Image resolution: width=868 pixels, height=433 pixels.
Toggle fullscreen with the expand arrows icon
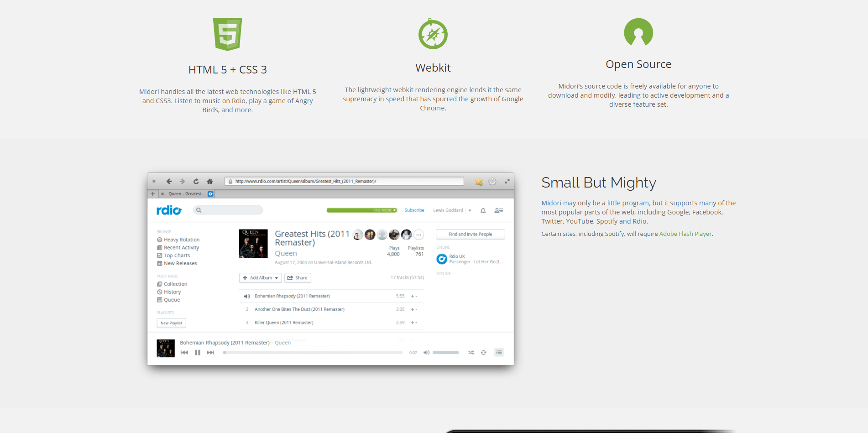(507, 181)
